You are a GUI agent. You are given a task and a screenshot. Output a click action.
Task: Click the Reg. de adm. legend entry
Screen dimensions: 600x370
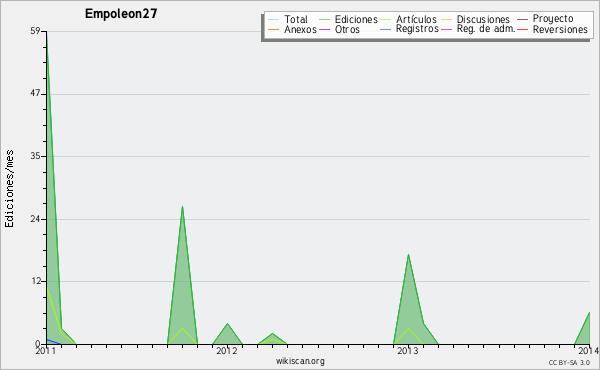tap(478, 29)
